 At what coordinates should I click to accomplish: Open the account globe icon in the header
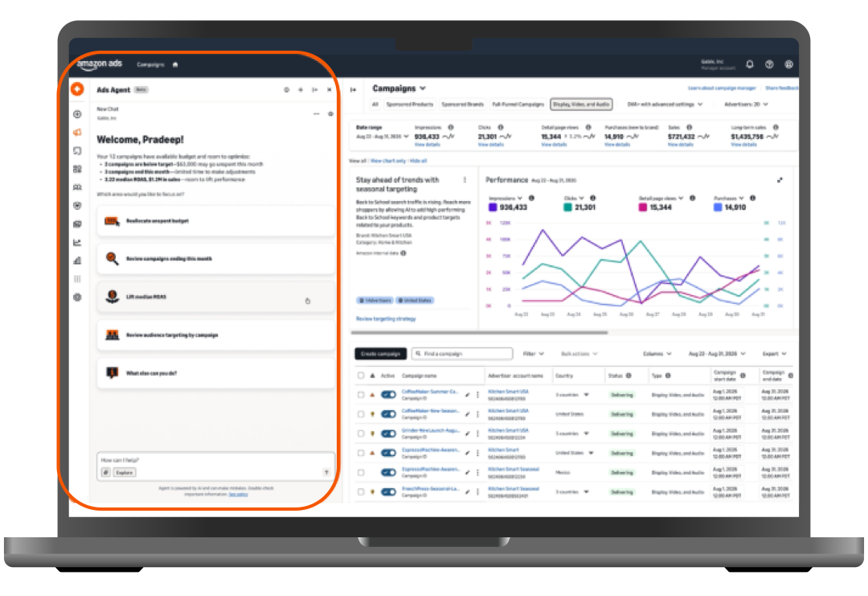(789, 64)
